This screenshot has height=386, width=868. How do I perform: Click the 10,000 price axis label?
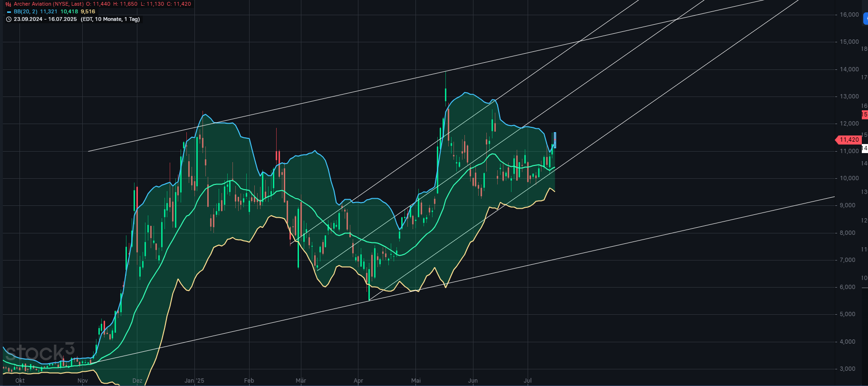pyautogui.click(x=849, y=178)
